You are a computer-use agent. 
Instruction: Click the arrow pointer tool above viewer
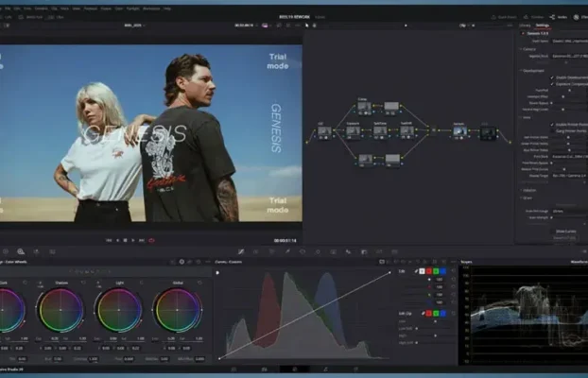306,26
